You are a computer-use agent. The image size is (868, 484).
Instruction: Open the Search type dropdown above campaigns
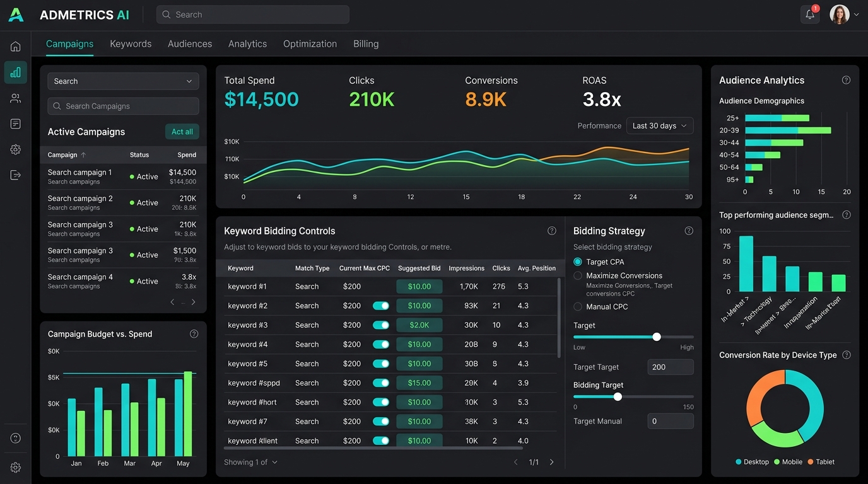[x=123, y=81]
